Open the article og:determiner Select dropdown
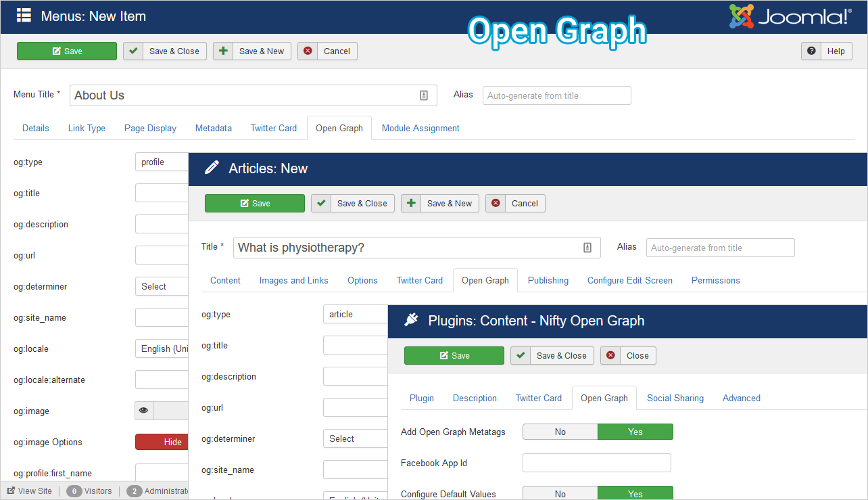The height and width of the screenshot is (500, 868). tap(356, 438)
